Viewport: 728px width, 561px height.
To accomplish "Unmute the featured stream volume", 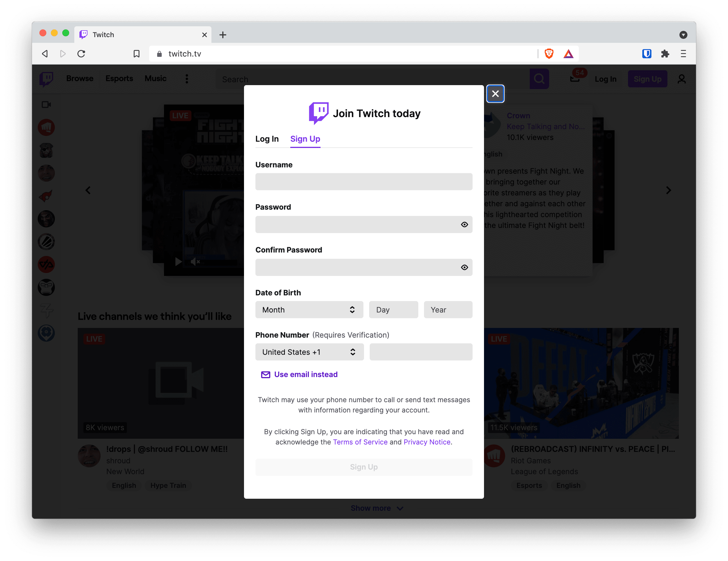I will [x=195, y=262].
